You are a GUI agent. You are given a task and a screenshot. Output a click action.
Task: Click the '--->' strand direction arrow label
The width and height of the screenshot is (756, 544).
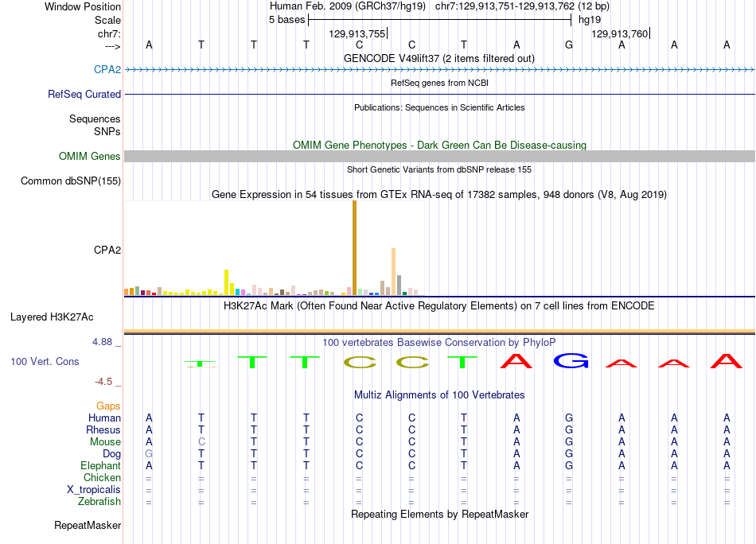(x=113, y=46)
